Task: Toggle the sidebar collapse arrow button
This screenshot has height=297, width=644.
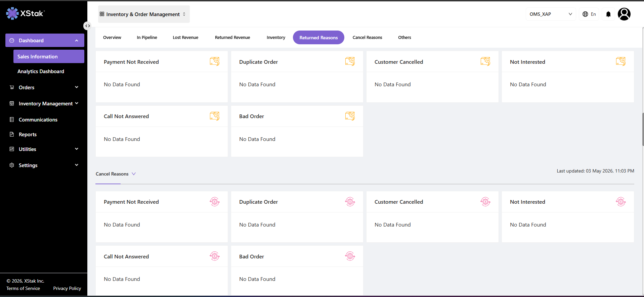Action: click(x=87, y=26)
